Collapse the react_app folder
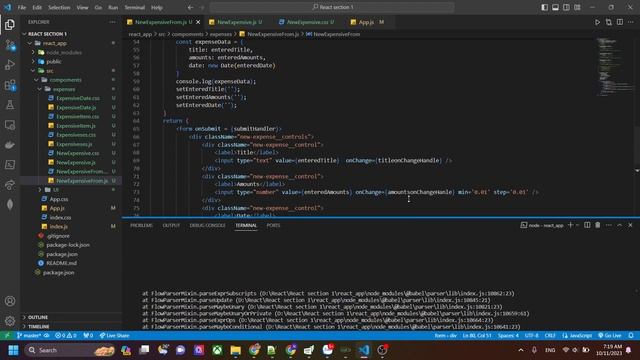 click(30, 43)
